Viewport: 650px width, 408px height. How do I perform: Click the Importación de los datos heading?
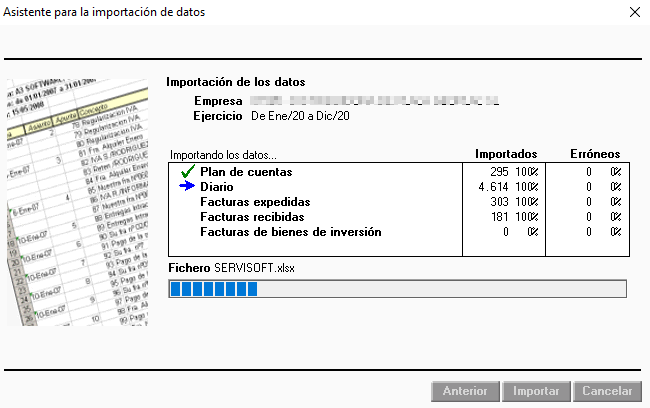click(236, 82)
